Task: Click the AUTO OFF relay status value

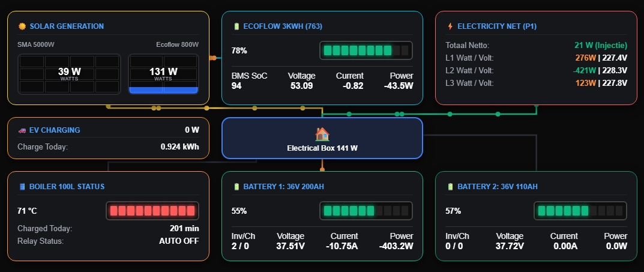Action: 179,241
